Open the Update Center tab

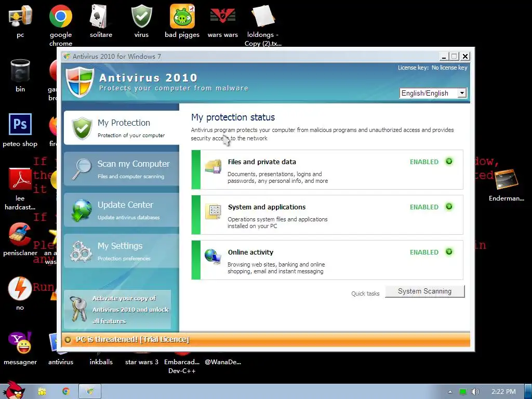(122, 210)
